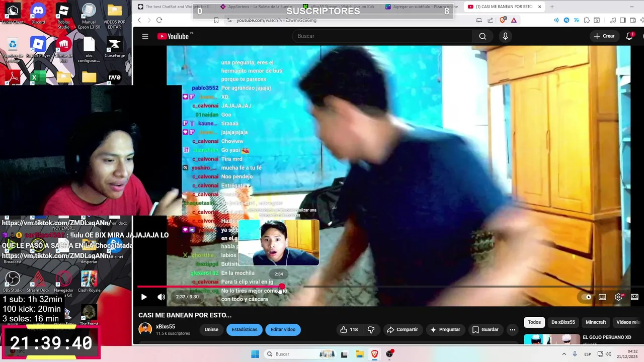Open Estadísticas for the video
Image resolution: width=644 pixels, height=362 pixels.
pos(244,330)
